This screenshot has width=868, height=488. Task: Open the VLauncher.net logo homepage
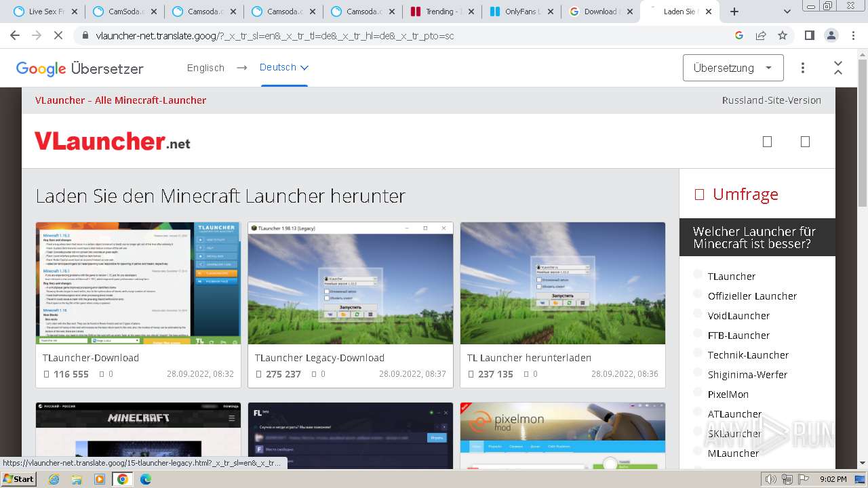(113, 141)
